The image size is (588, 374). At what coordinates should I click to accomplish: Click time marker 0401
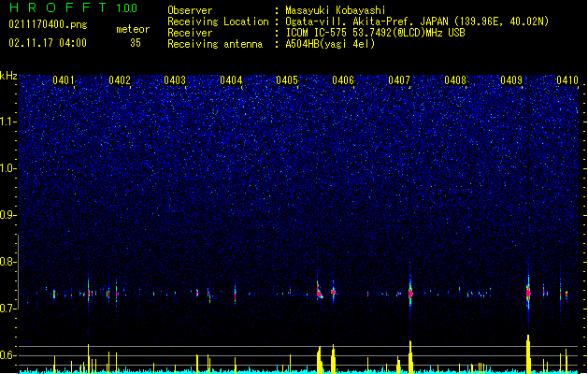(x=64, y=80)
